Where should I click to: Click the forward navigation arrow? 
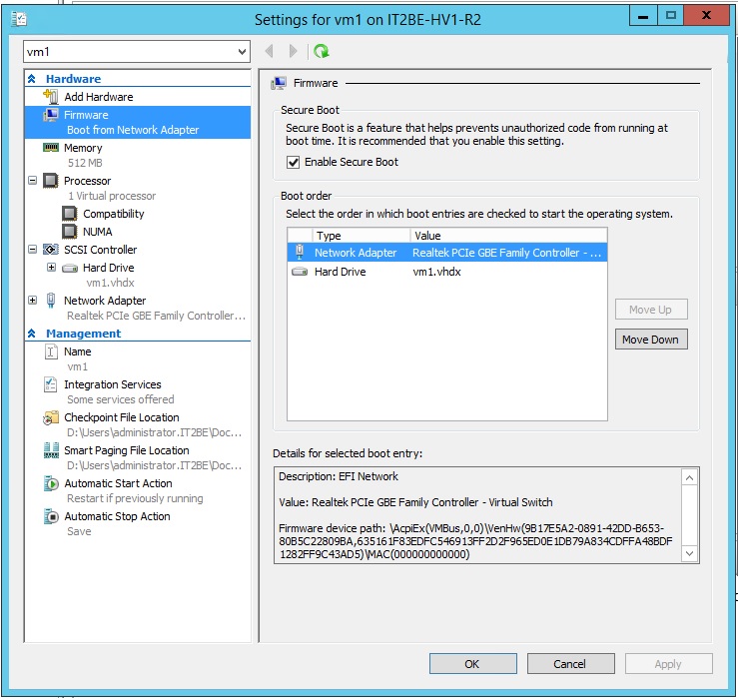point(294,51)
